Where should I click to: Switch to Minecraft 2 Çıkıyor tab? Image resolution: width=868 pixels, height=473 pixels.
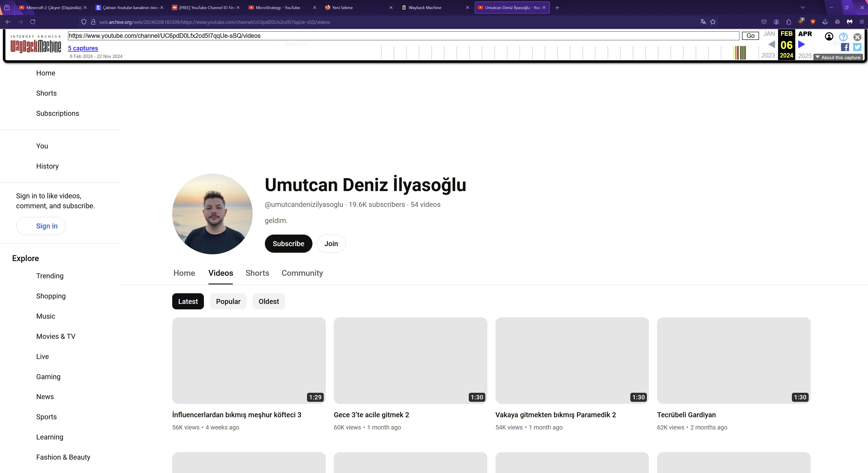pyautogui.click(x=53, y=7)
